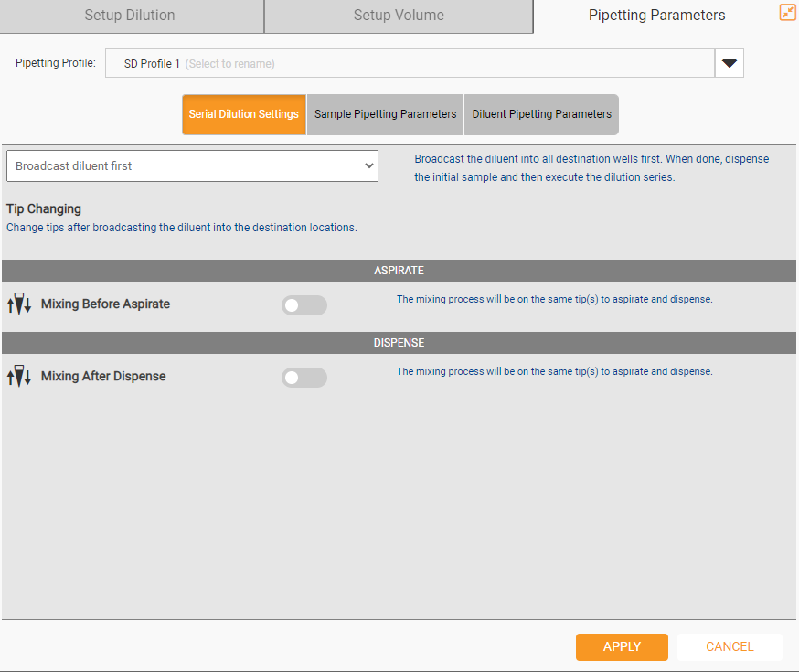Image resolution: width=799 pixels, height=672 pixels.
Task: Click the Mixing Before Aspirate icon
Action: 18,304
